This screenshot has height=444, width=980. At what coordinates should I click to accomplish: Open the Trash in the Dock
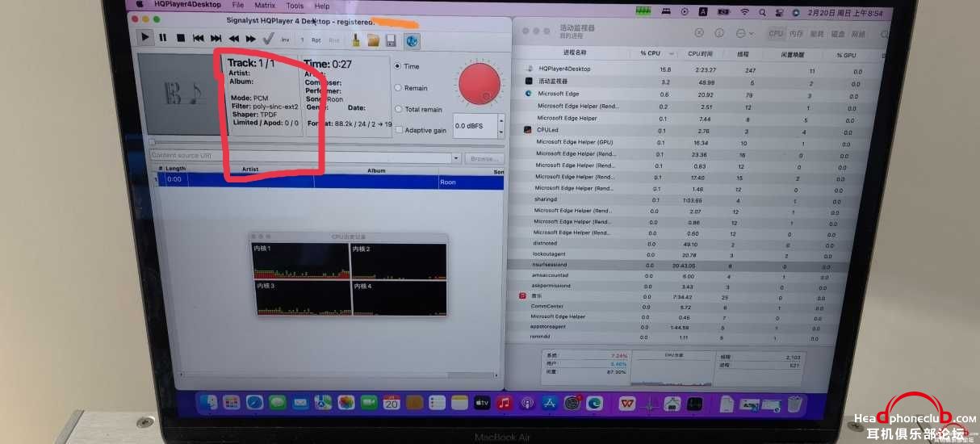tap(794, 403)
